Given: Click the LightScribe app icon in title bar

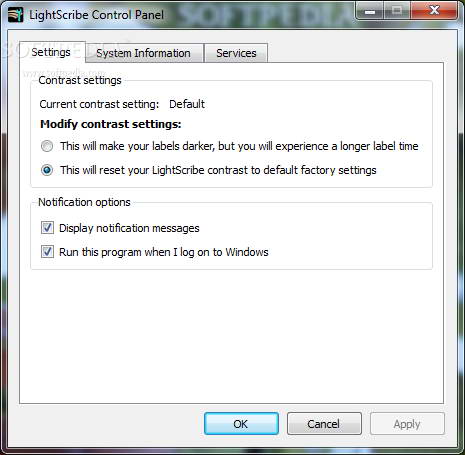Looking at the screenshot, I should (15, 15).
